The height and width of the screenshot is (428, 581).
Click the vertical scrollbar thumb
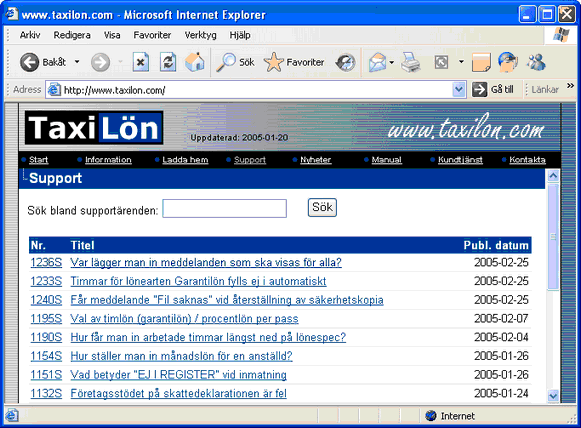(553, 237)
